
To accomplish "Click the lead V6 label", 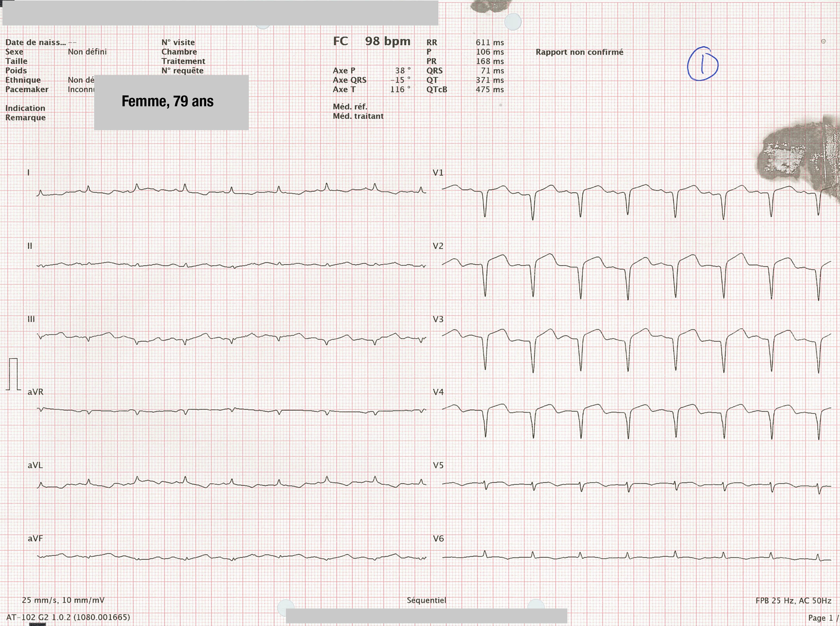I will coord(438,539).
